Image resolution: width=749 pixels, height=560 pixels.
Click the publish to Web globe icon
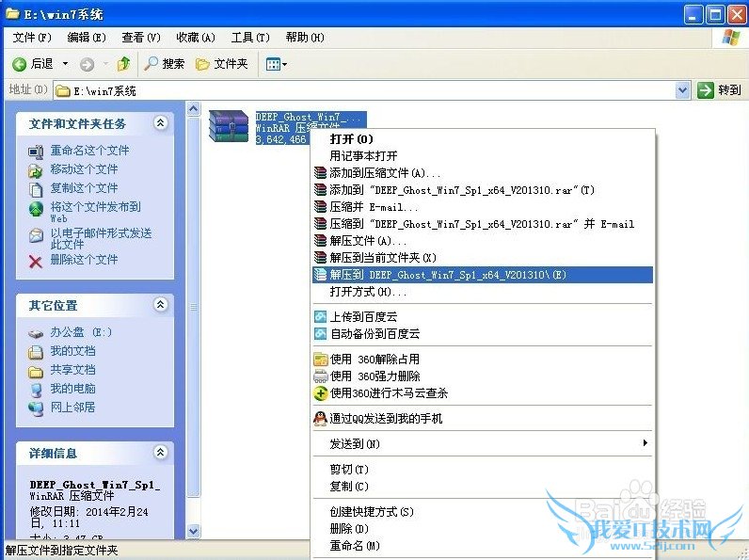36,208
